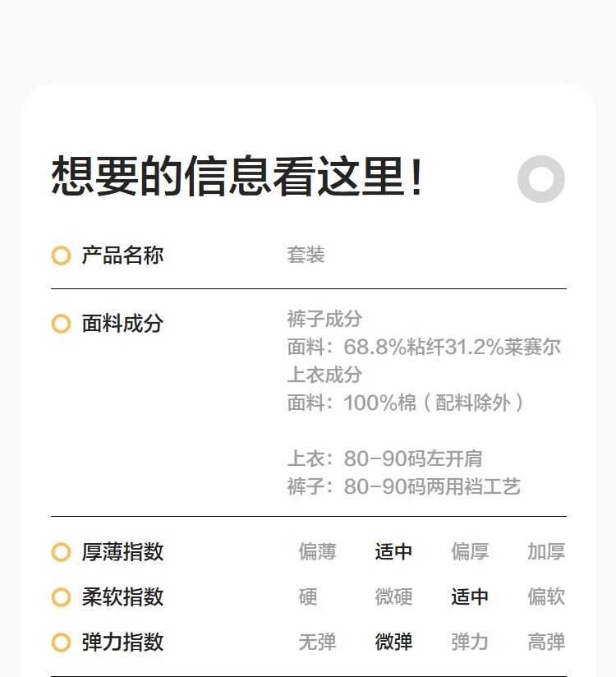Click the yellow circle beside 产品名称

point(61,256)
